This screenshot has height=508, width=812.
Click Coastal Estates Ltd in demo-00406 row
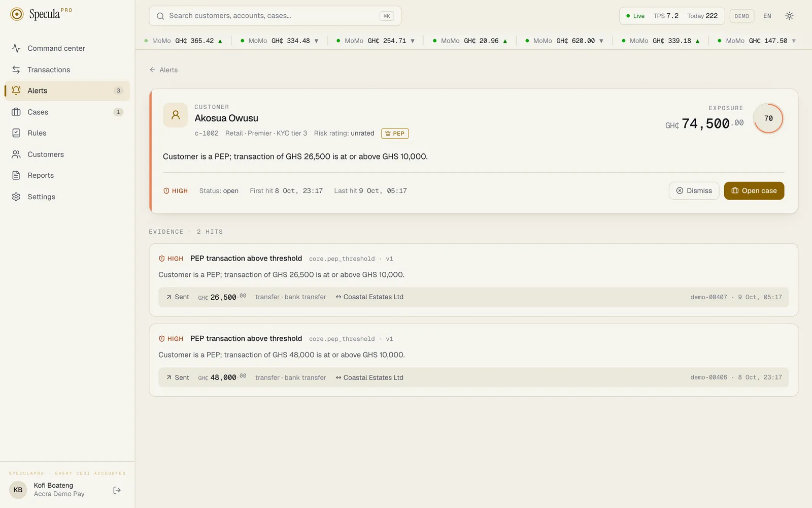coord(373,377)
